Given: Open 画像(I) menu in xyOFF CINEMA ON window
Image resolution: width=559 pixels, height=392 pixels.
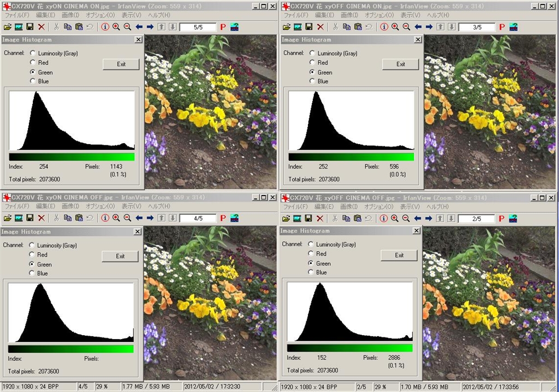Looking at the screenshot, I should pyautogui.click(x=349, y=15).
